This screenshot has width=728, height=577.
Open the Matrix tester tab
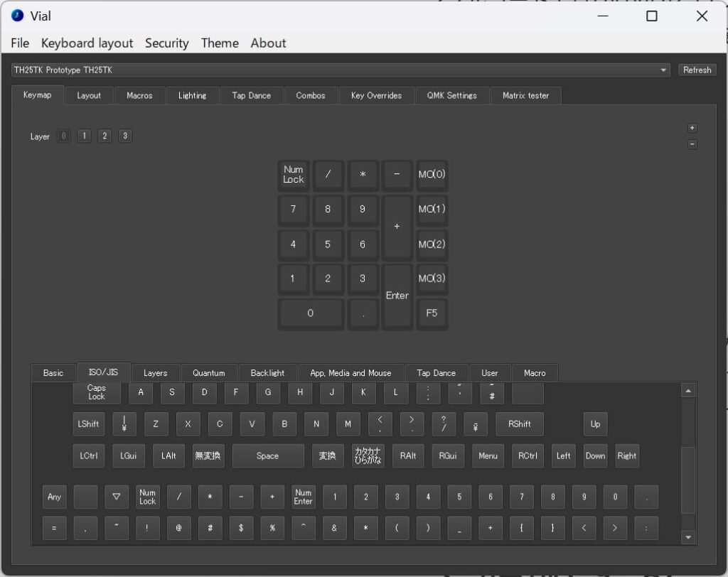click(x=525, y=96)
